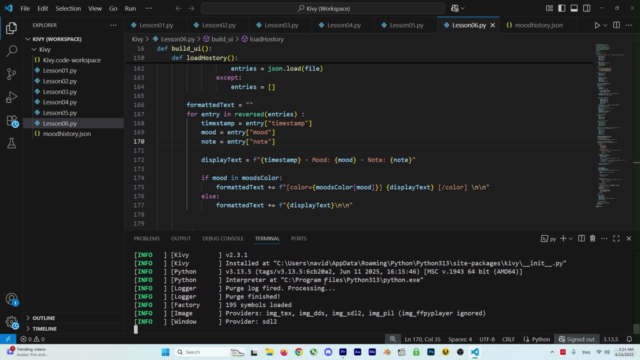The width and height of the screenshot is (640, 360).
Task: Switch to the Lesson03.py tab
Action: point(281,25)
